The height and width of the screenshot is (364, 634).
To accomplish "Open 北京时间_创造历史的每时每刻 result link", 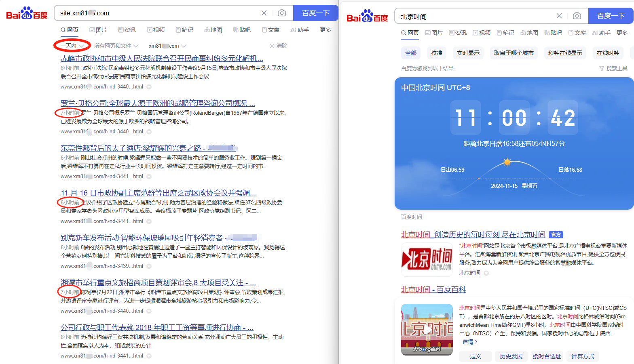I will (473, 235).
